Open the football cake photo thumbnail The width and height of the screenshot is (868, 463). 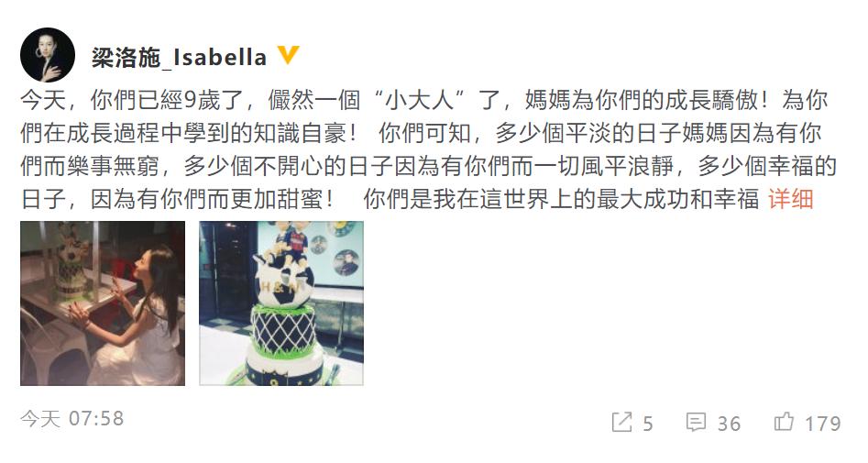pos(281,303)
